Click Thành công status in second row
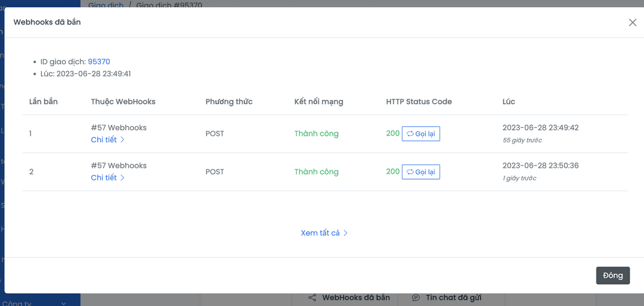 coord(316,172)
